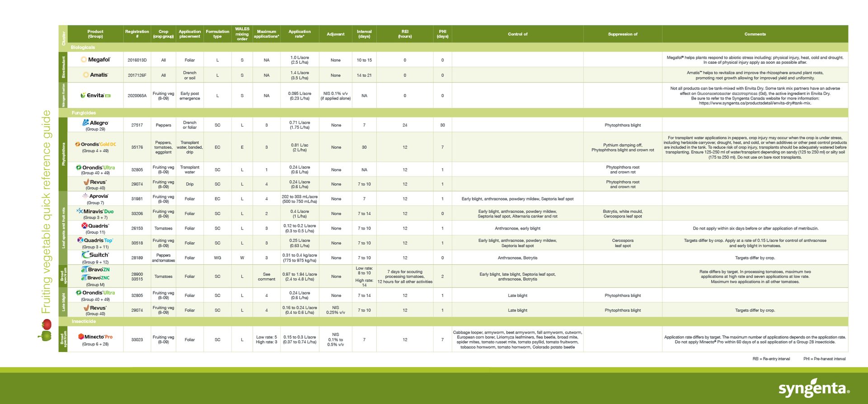Click the Orondis Gold DC logo
The image size is (868, 404).
pos(95,144)
